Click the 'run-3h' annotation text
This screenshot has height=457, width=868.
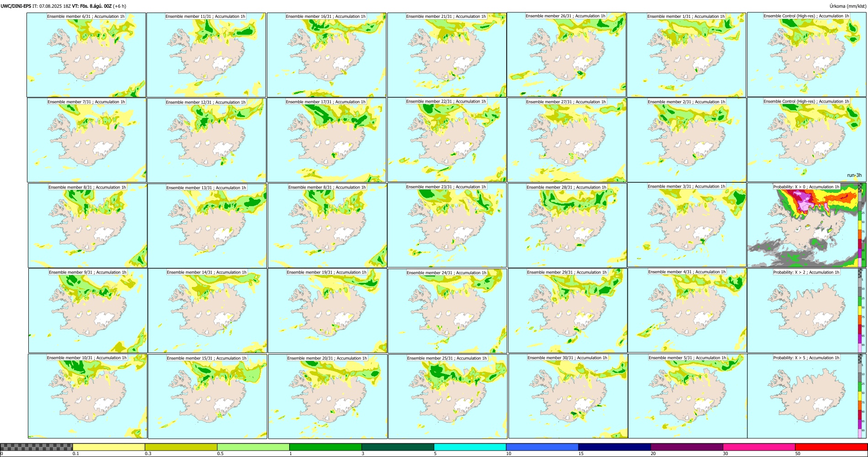click(x=854, y=175)
